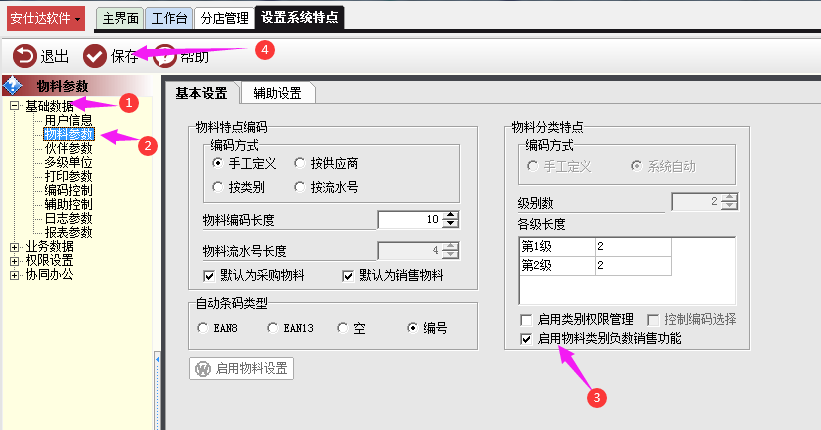821x430 pixels.
Task: Select 用户信息 in the tree
Action: coord(68,120)
